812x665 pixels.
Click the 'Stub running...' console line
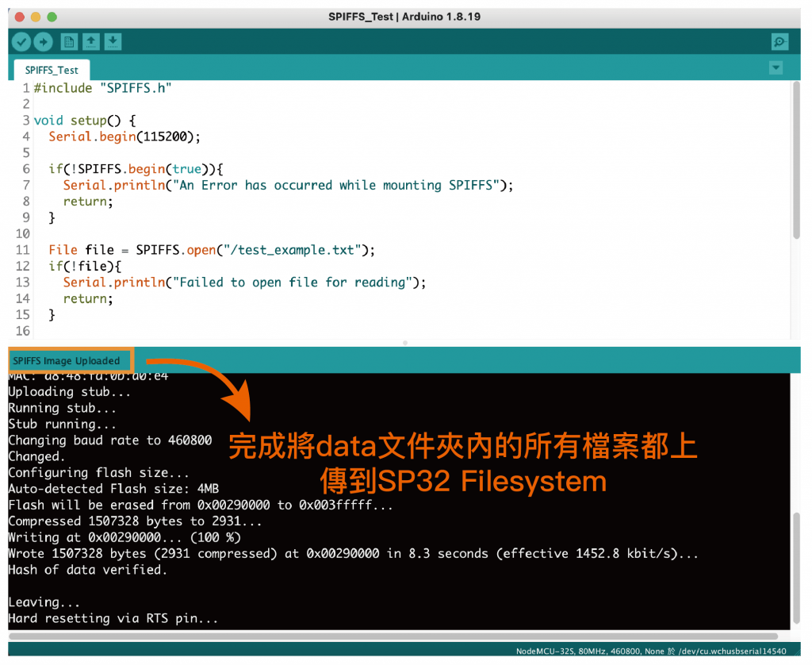[62, 424]
